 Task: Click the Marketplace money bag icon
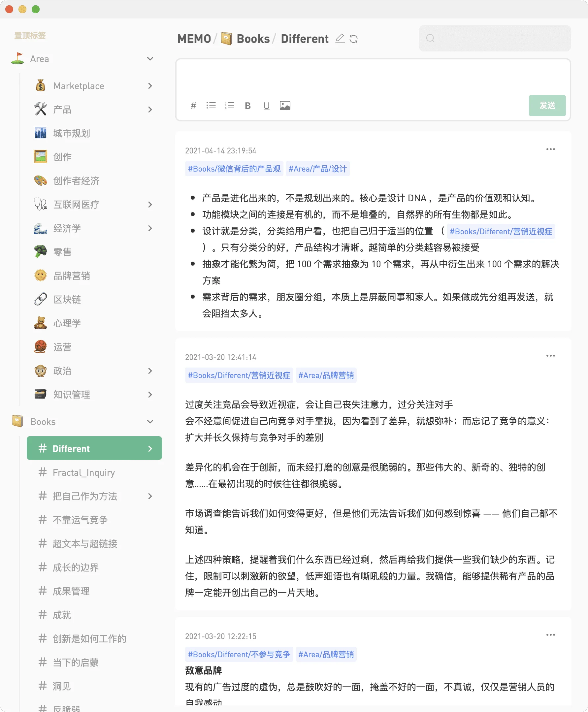click(41, 85)
